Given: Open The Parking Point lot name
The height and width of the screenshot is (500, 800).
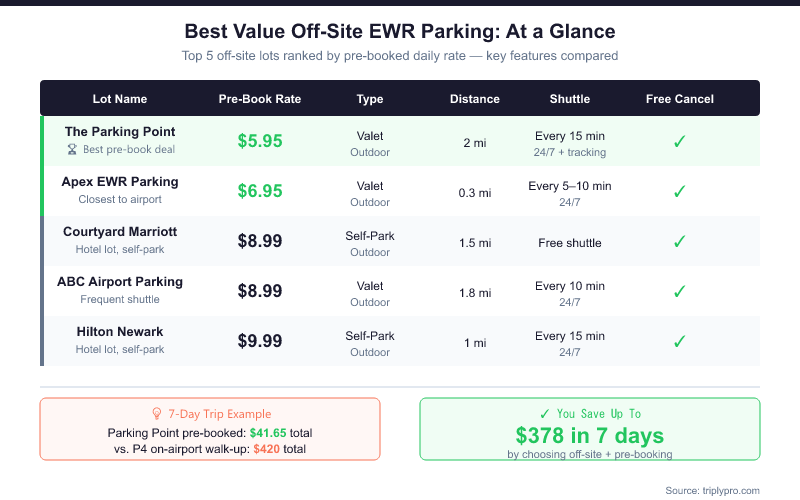Looking at the screenshot, I should (x=120, y=132).
